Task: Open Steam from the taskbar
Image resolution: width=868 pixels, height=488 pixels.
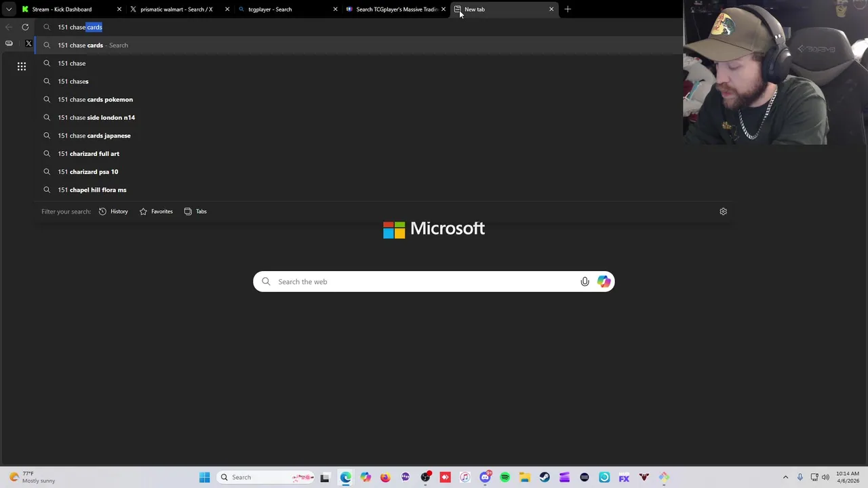Action: [x=545, y=477]
